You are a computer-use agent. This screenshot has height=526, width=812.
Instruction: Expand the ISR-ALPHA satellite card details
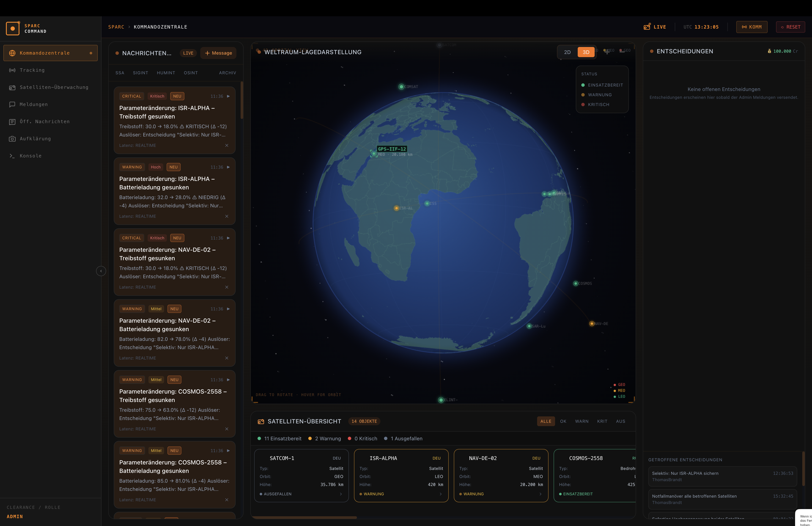440,494
